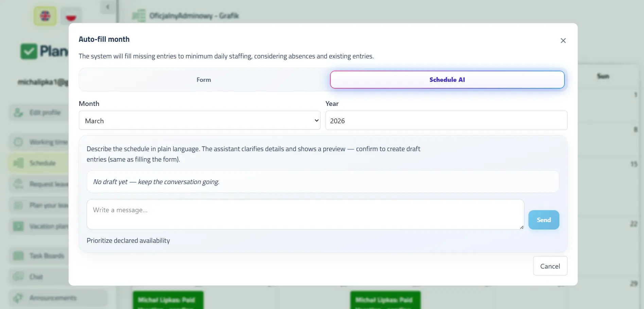This screenshot has height=309, width=644.
Task: Click the Announcements icon in the sidebar
Action: (x=18, y=298)
